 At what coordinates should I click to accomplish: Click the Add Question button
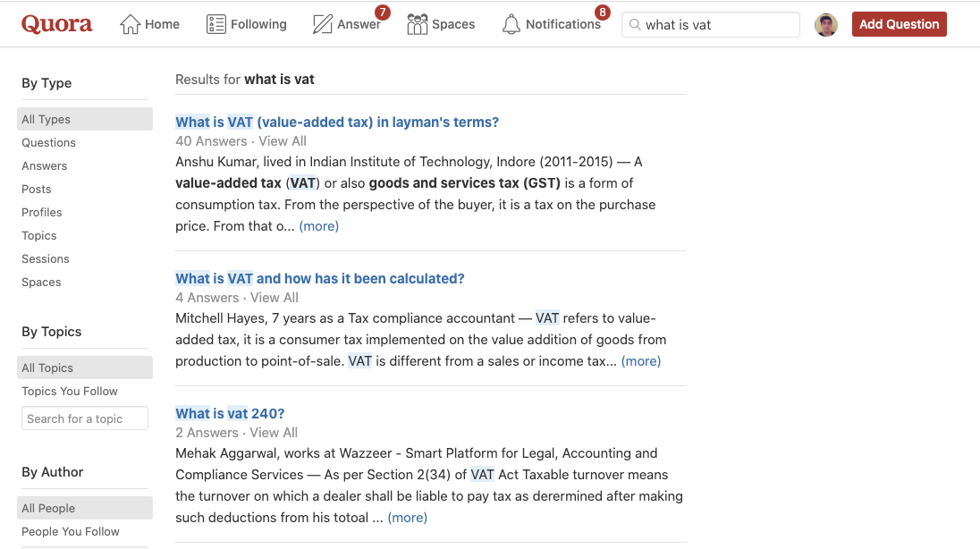(x=899, y=24)
